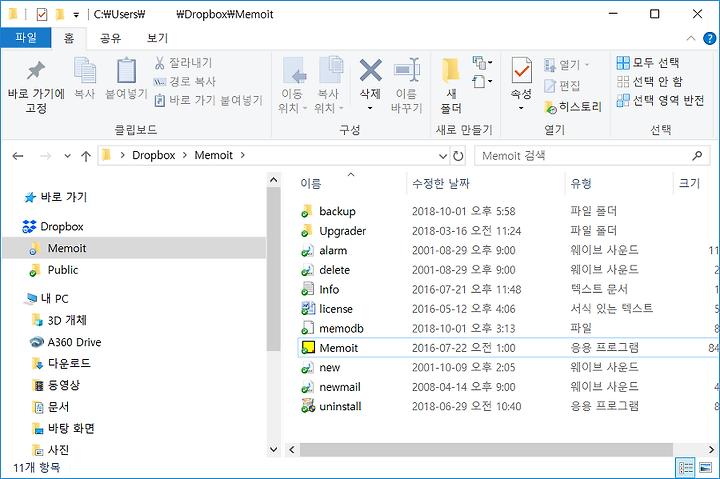This screenshot has width=720, height=479.
Task: Open A360 Drive in the navigation pane
Action: click(x=65, y=342)
